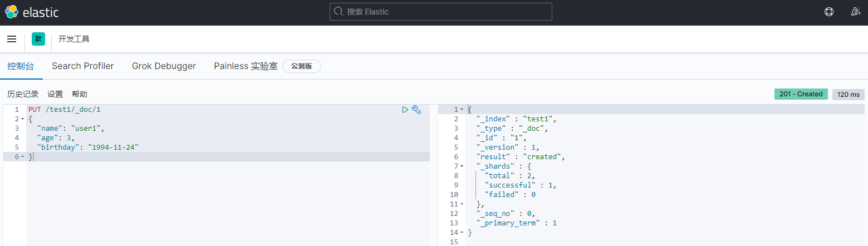Open the wrench request options menu

tap(416, 110)
